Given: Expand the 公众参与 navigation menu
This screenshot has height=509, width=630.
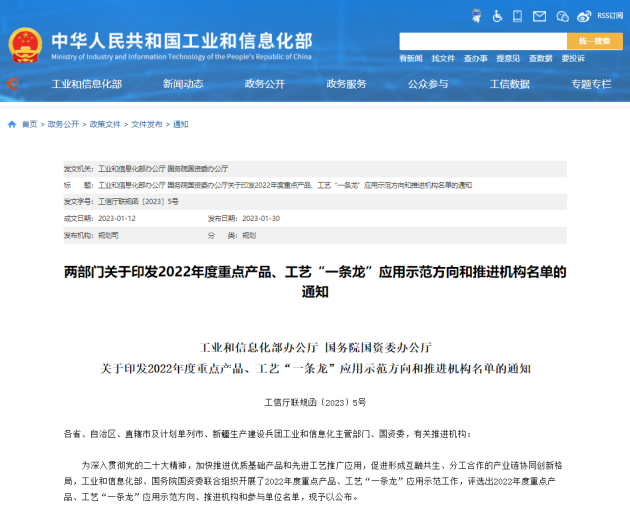Looking at the screenshot, I should [428, 84].
